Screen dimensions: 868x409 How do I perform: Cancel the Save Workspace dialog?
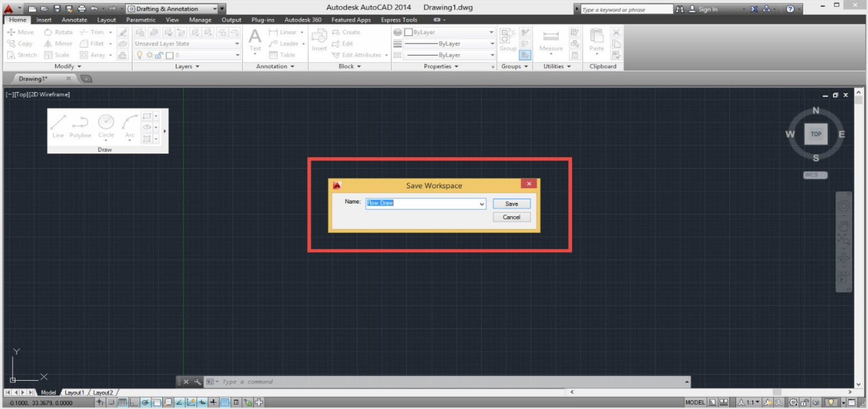tap(512, 217)
